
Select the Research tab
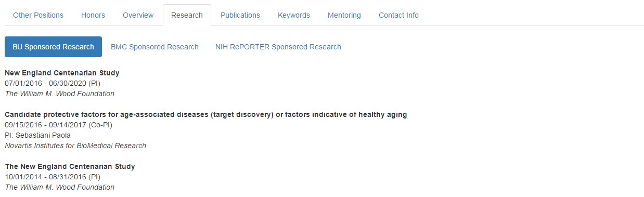point(187,15)
